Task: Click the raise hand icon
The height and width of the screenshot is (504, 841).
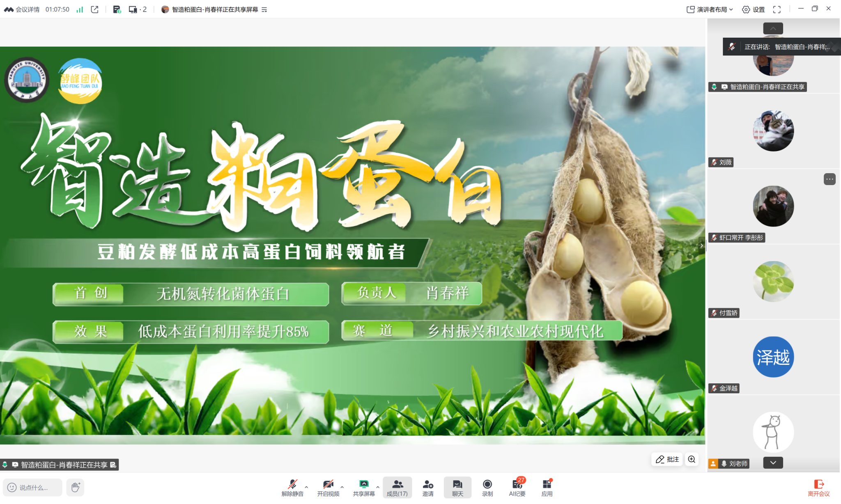Action: [76, 487]
